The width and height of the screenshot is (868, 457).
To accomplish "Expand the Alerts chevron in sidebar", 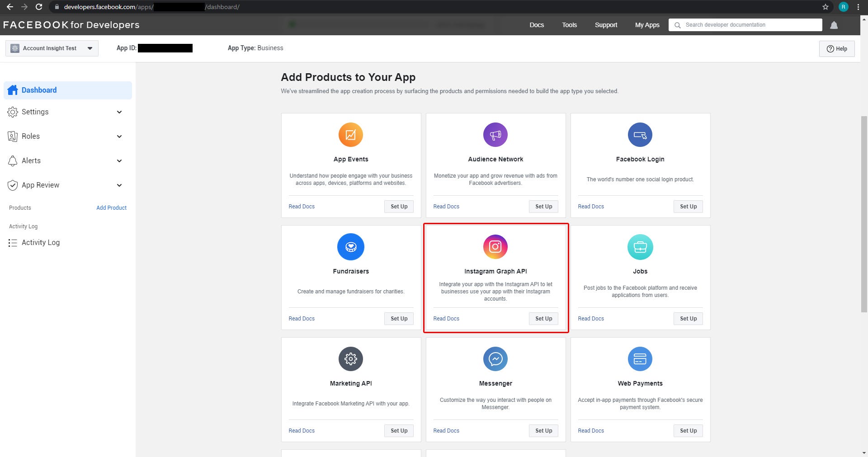I will [119, 161].
